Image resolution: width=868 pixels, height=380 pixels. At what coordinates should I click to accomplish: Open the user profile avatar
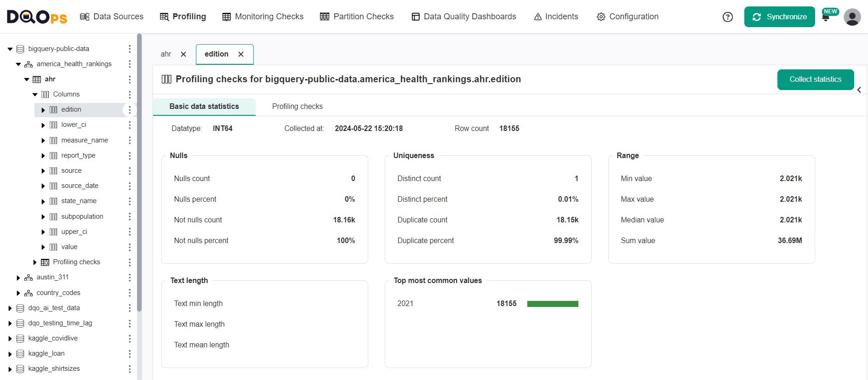(852, 17)
